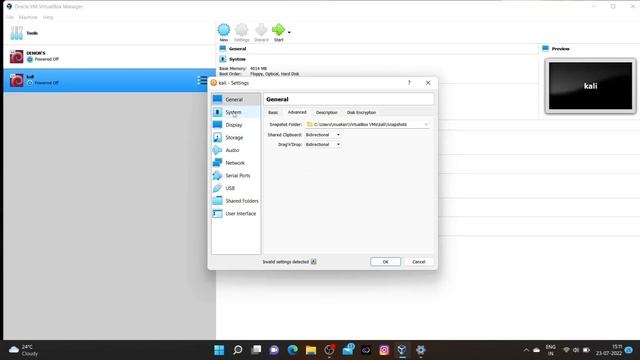Open the System settings category

click(x=236, y=112)
